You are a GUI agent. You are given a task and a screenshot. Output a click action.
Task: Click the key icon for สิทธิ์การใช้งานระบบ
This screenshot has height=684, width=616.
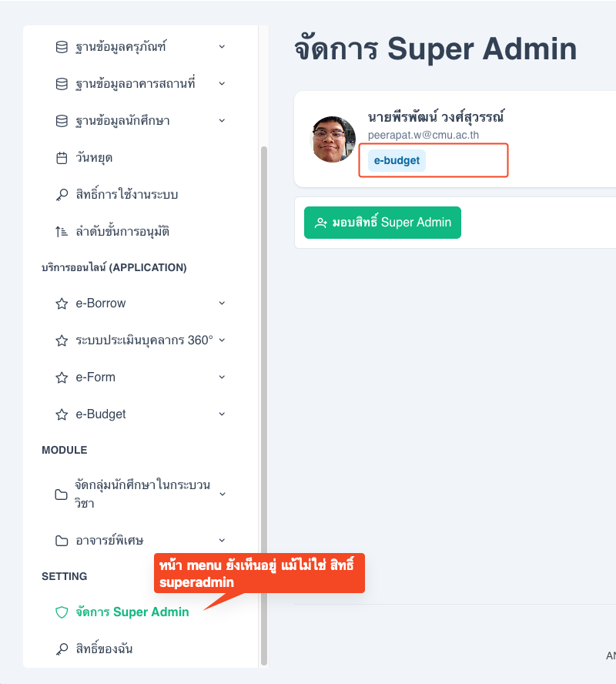[x=62, y=195]
